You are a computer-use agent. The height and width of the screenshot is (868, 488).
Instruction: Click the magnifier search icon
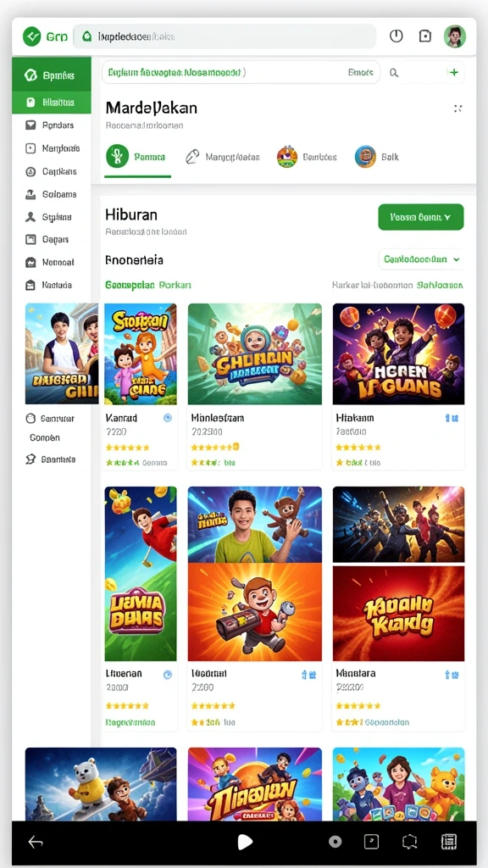[394, 73]
